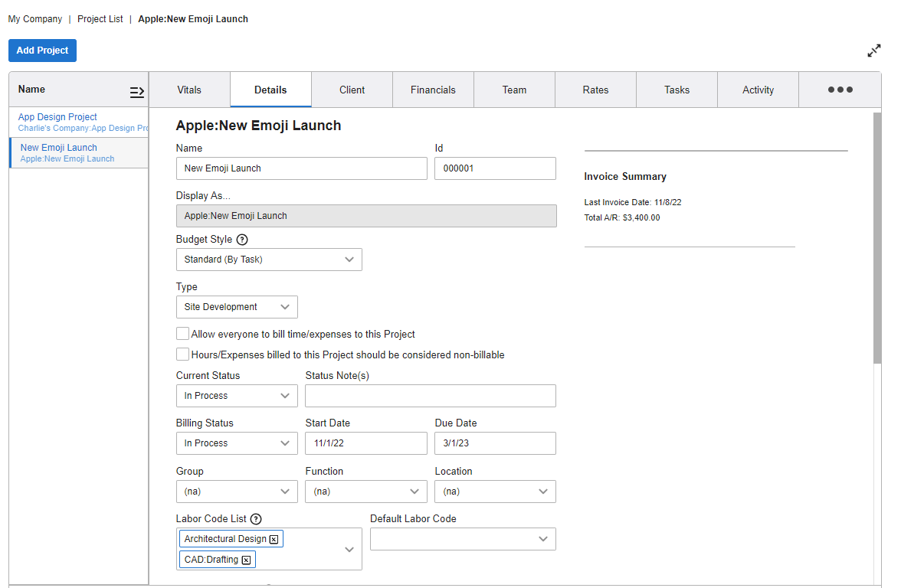
Task: Remove the CAD:Drafting labor code
Action: coord(246,560)
